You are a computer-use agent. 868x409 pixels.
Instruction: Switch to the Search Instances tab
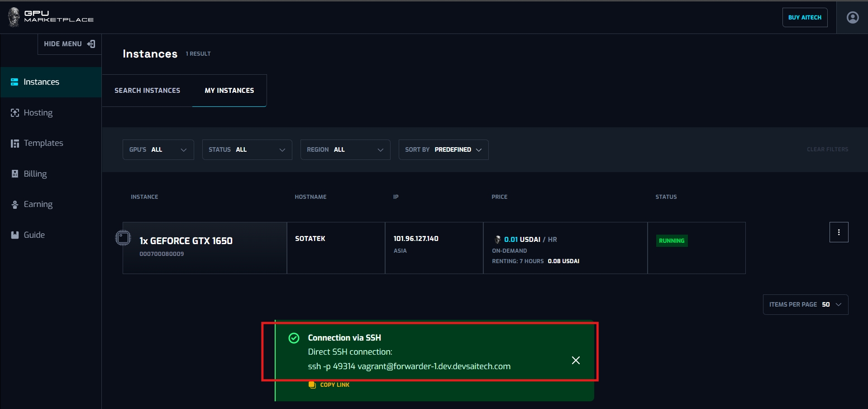(147, 91)
